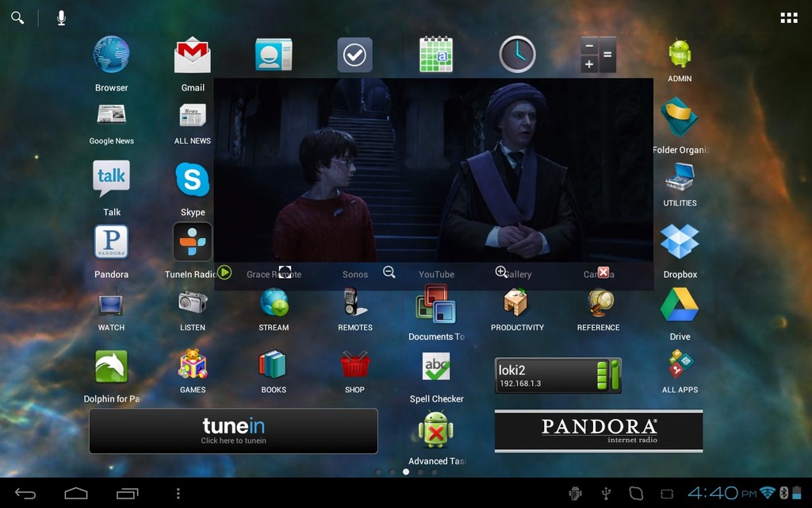The height and width of the screenshot is (508, 812).
Task: Open the WATCH folder
Action: point(111,303)
